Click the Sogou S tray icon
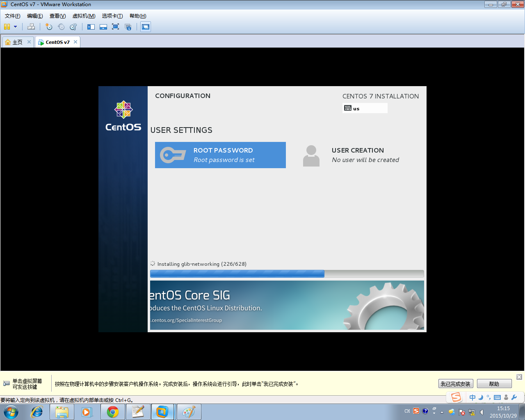Screen dimensions: 525x420 pos(416,411)
